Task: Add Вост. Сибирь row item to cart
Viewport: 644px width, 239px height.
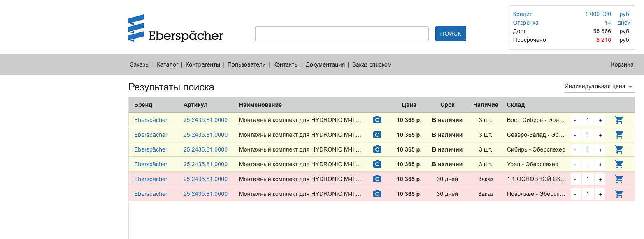Action: [619, 120]
